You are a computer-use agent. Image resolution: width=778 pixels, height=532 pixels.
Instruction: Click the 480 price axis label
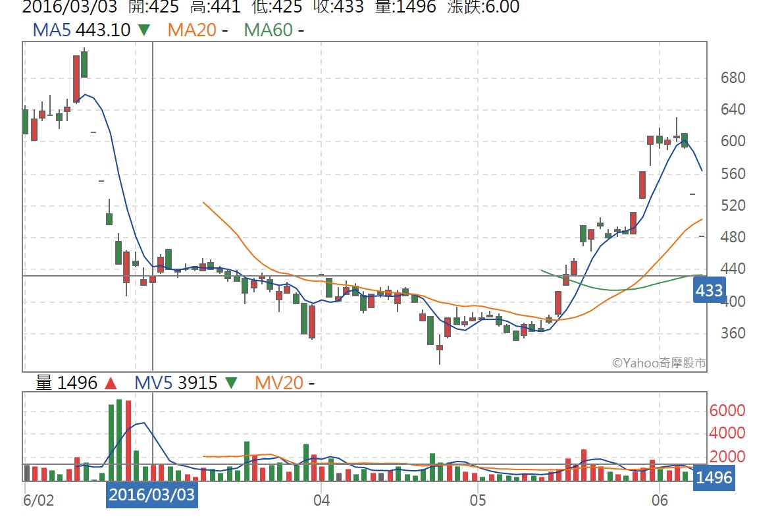coord(733,237)
